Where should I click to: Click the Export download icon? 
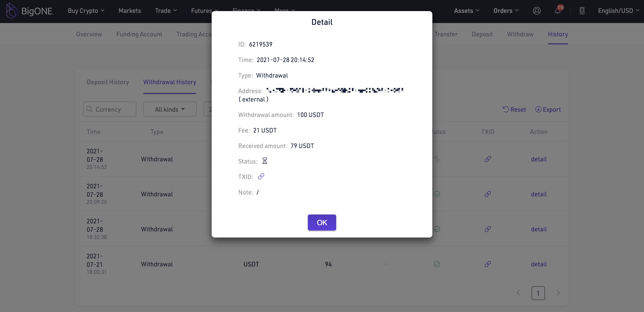coord(538,109)
